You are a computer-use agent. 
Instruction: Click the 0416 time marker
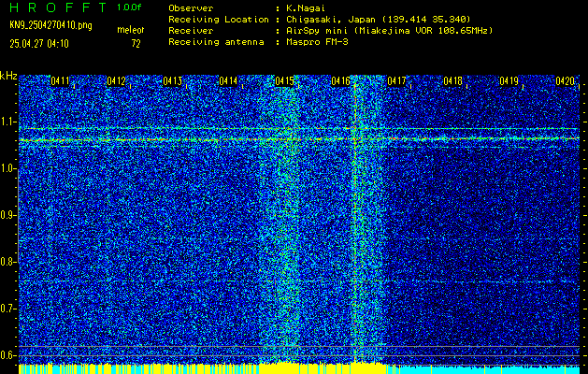340,80
